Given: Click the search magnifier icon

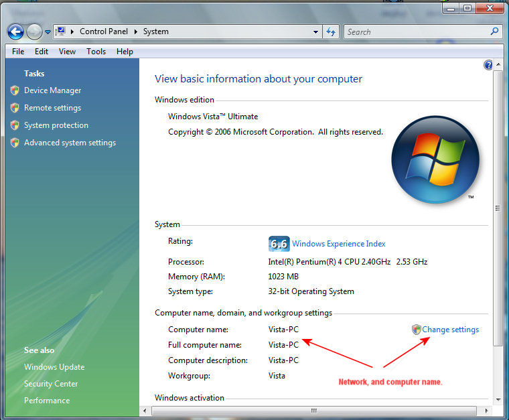Looking at the screenshot, I should pyautogui.click(x=495, y=31).
